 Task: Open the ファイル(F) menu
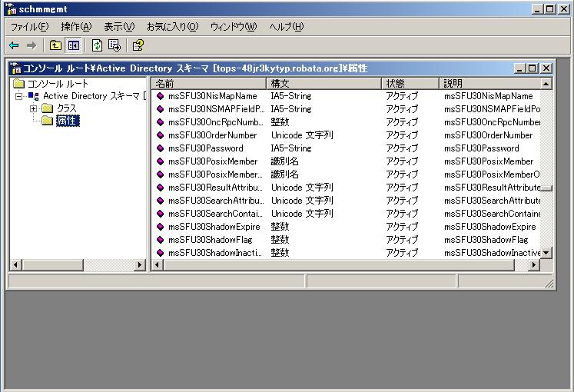coord(29,27)
